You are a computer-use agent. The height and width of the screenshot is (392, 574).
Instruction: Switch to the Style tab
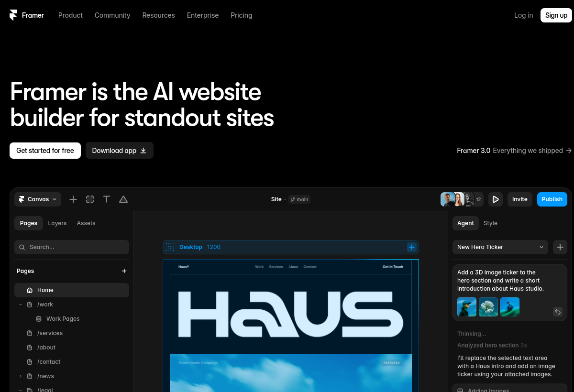pos(490,223)
